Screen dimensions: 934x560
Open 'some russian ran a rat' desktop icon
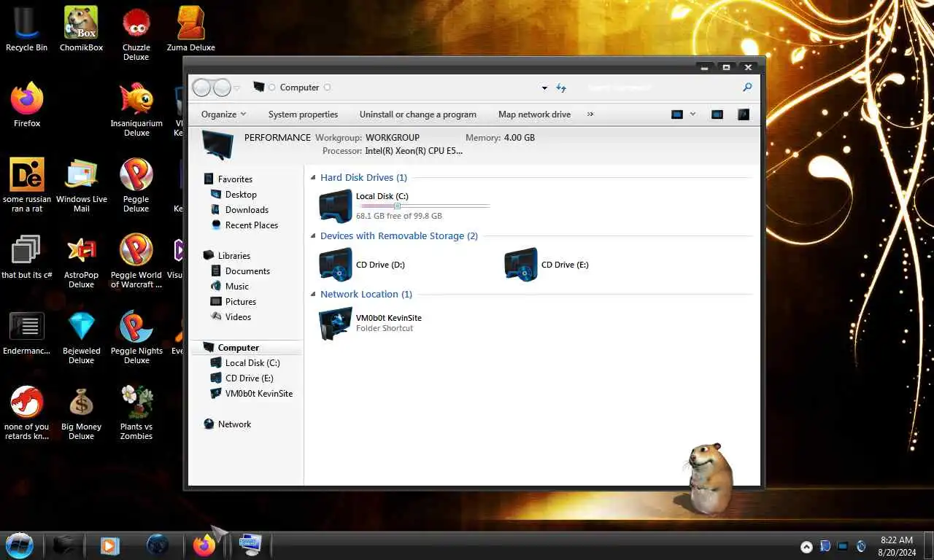(x=27, y=185)
